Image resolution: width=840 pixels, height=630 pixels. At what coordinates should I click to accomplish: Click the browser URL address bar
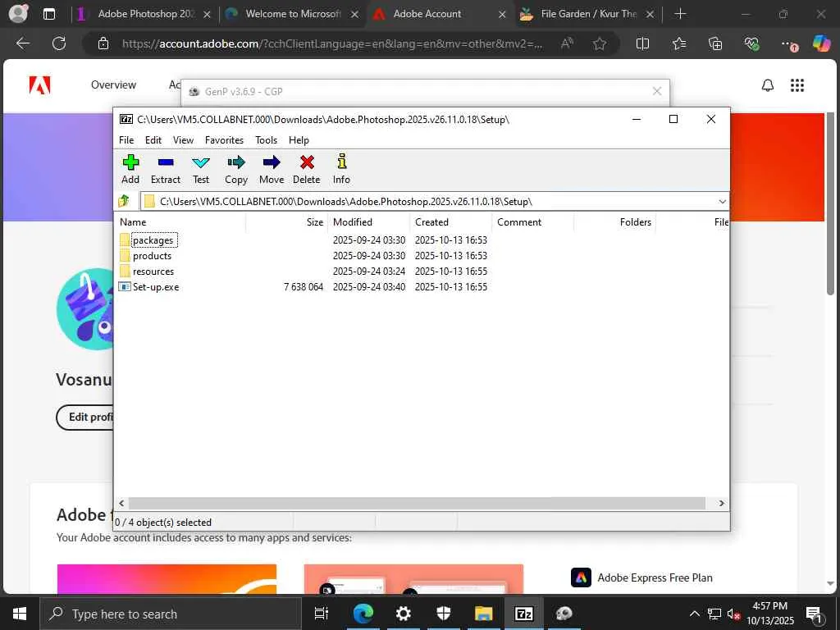click(332, 43)
